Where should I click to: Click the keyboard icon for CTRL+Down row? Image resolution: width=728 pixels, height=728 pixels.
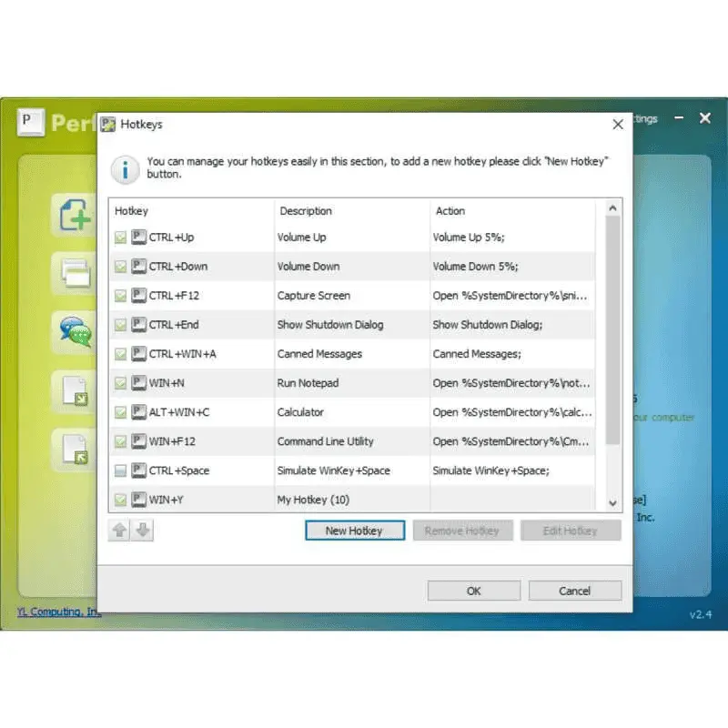[x=138, y=267]
